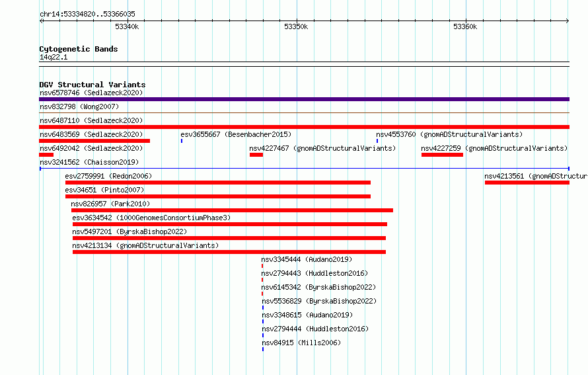The height and width of the screenshot is (375, 588).
Task: Open nsv2794444 (Huddleston2016) variant label
Action: tap(315, 329)
